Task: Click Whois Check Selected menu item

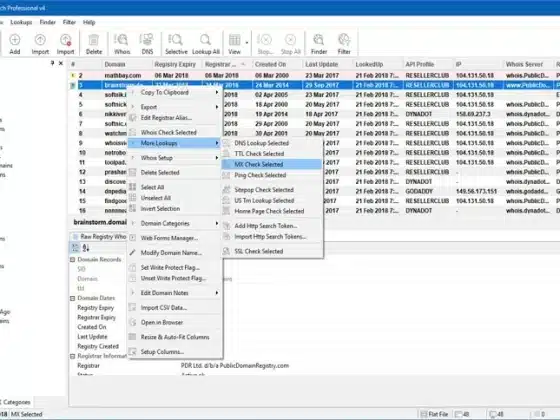Action: point(175,132)
